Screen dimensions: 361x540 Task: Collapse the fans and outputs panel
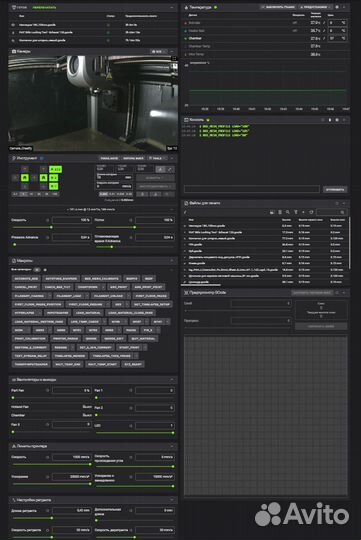click(x=172, y=380)
